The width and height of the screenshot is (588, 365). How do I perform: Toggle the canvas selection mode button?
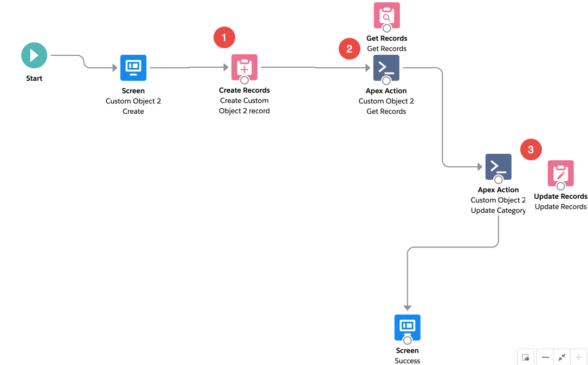[526, 357]
